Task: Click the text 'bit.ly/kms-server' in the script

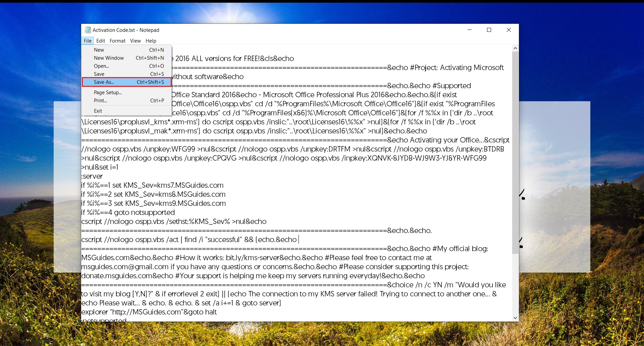Action: tap(253, 257)
